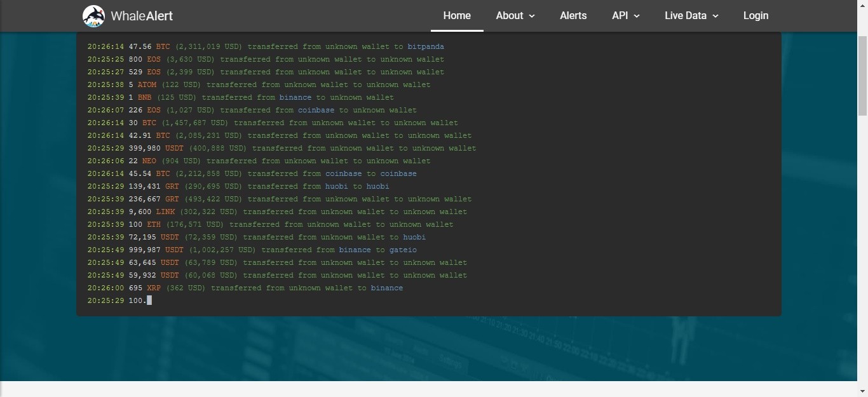Click the WhaleAlert whale logo icon
This screenshot has height=397, width=868.
[x=93, y=16]
